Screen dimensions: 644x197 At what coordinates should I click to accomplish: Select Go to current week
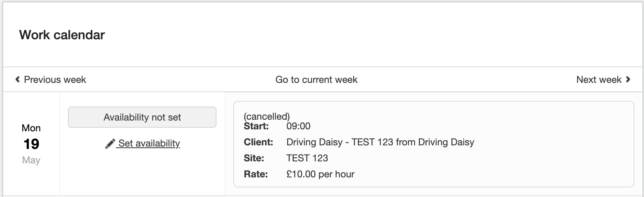316,80
